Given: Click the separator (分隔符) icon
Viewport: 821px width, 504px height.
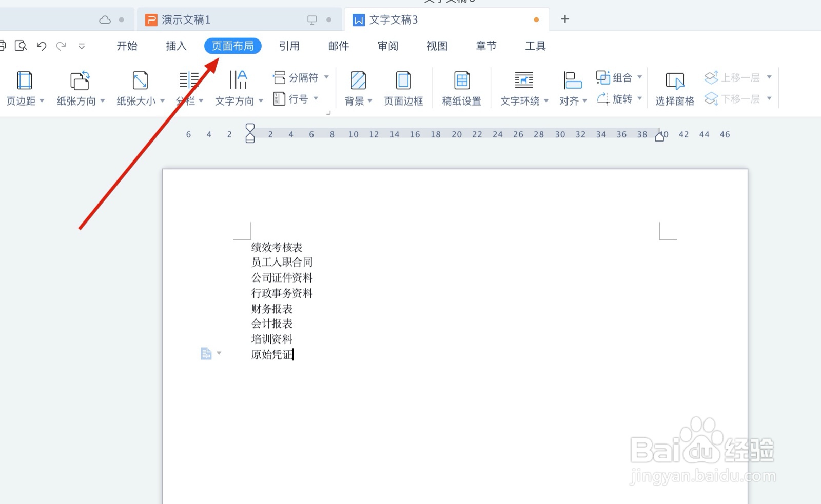Looking at the screenshot, I should pyautogui.click(x=279, y=77).
